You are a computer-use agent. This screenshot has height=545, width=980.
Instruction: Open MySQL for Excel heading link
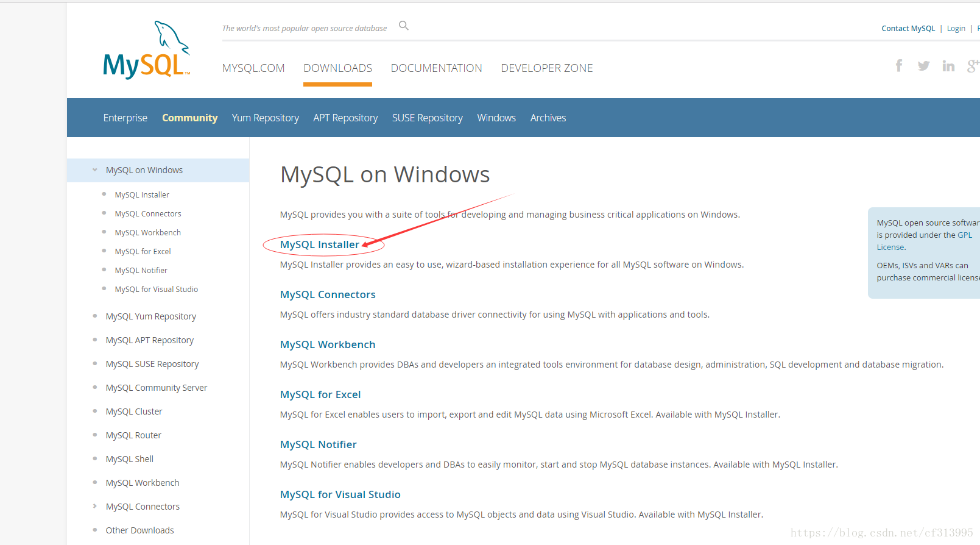coord(320,394)
